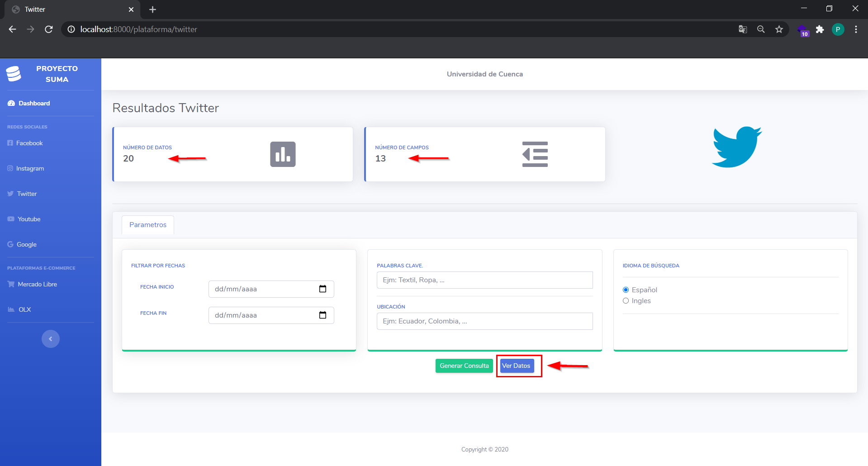
Task: Click the zoom magnifier icon in address bar
Action: [x=761, y=29]
